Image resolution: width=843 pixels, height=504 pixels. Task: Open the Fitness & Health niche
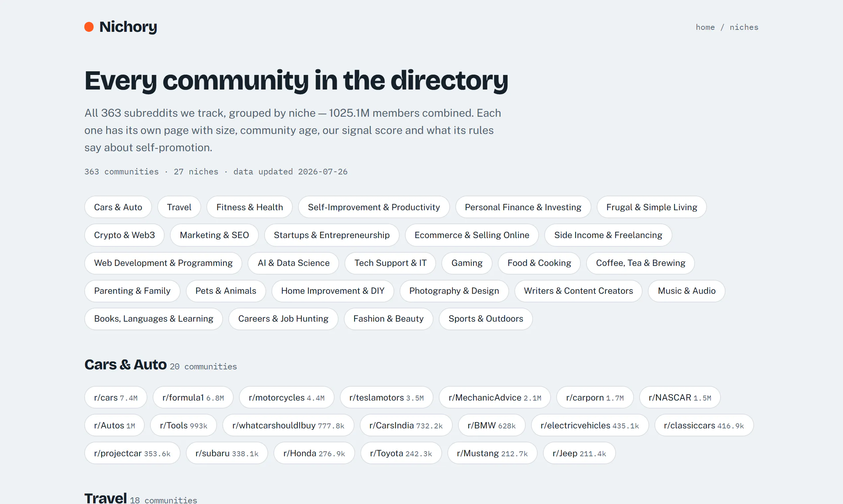[250, 207]
